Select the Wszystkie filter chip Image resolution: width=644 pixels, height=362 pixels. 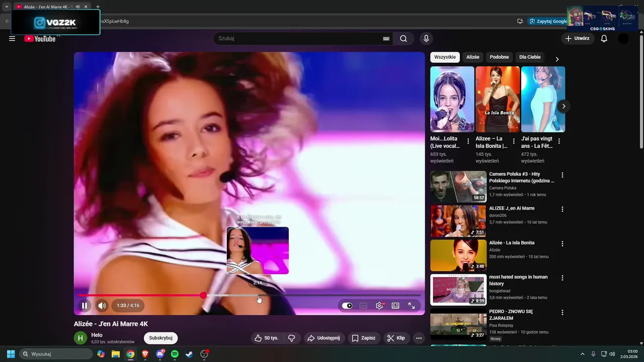[x=445, y=57]
